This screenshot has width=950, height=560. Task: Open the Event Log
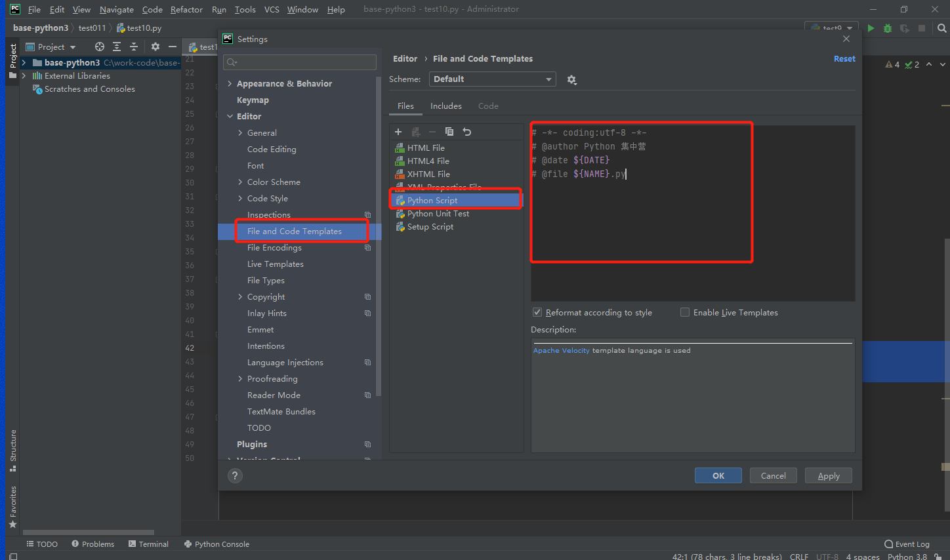click(907, 544)
